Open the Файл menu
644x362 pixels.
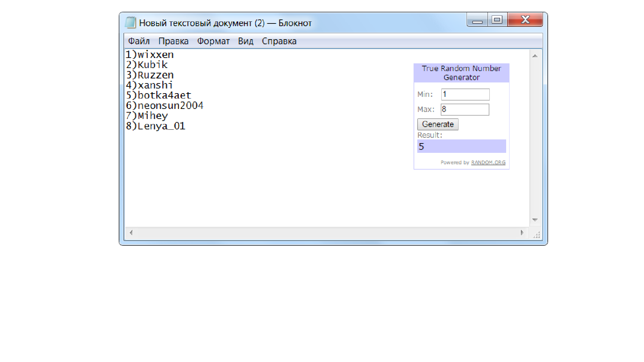click(x=139, y=41)
